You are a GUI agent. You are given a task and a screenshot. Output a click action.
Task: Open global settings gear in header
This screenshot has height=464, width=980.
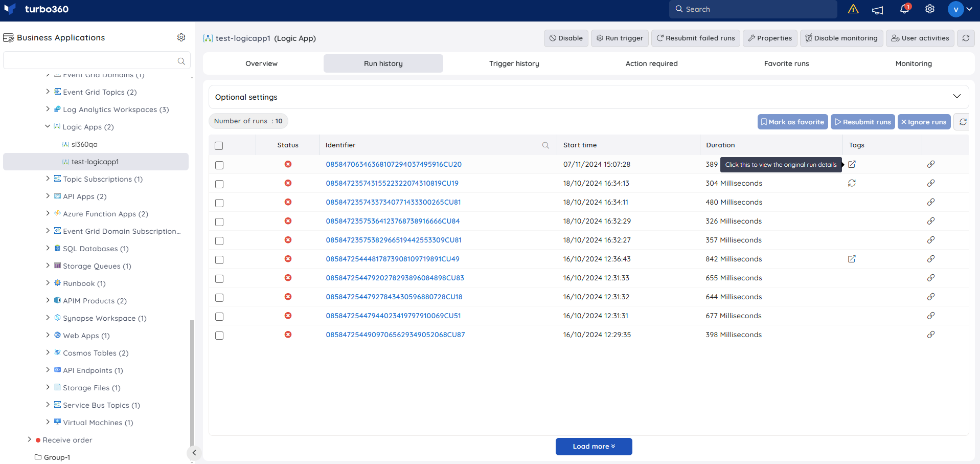[930, 9]
